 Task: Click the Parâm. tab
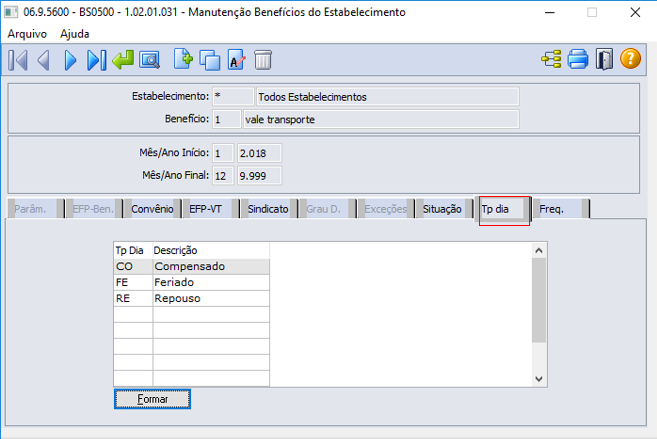[36, 209]
